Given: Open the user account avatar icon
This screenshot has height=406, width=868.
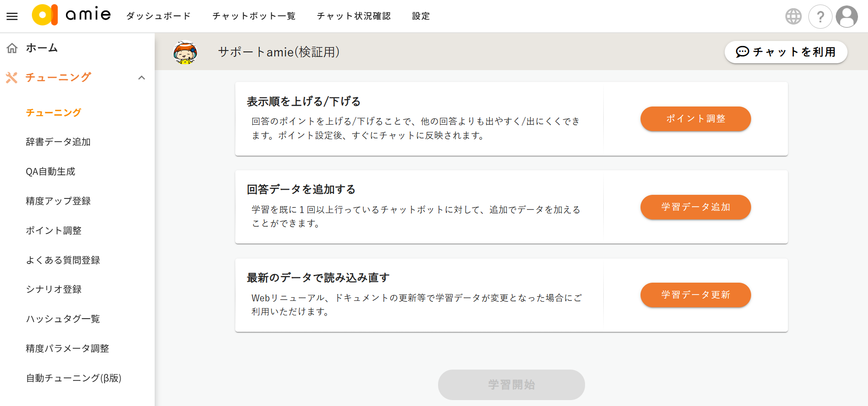Looking at the screenshot, I should pyautogui.click(x=847, y=17).
